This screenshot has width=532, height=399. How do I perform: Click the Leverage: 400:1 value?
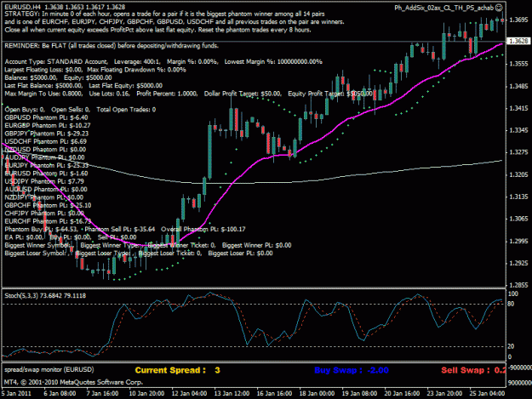(137, 61)
